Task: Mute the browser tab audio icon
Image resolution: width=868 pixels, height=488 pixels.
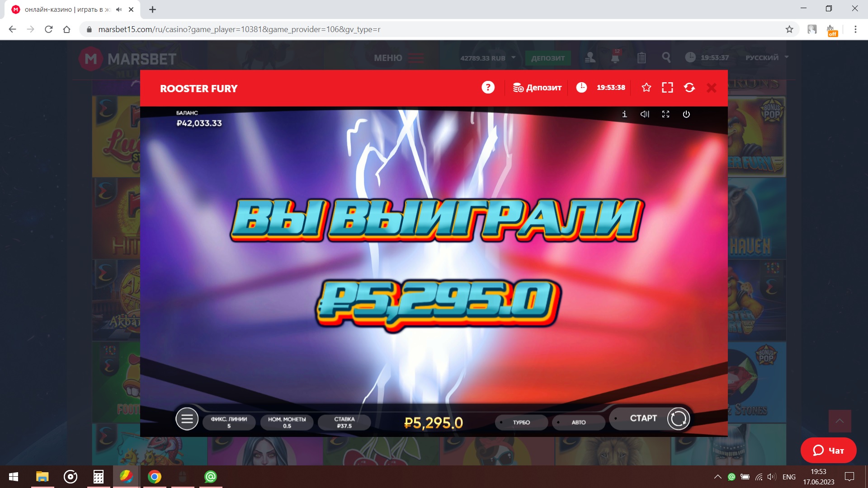Action: (x=119, y=9)
